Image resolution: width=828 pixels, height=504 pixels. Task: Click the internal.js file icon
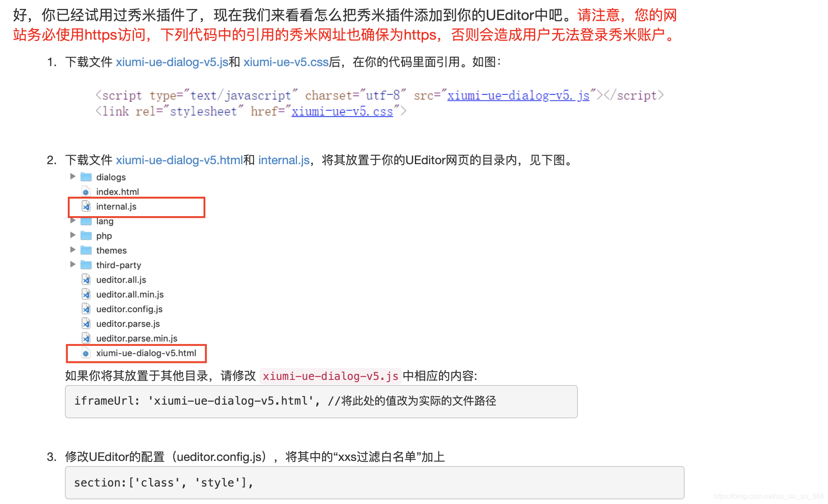(x=86, y=206)
